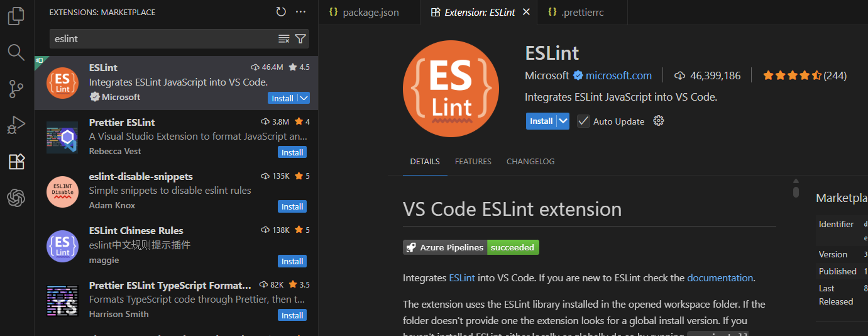The image size is (868, 336).
Task: Install Prettier ESLint TypeScript Formatter
Action: pos(292,315)
